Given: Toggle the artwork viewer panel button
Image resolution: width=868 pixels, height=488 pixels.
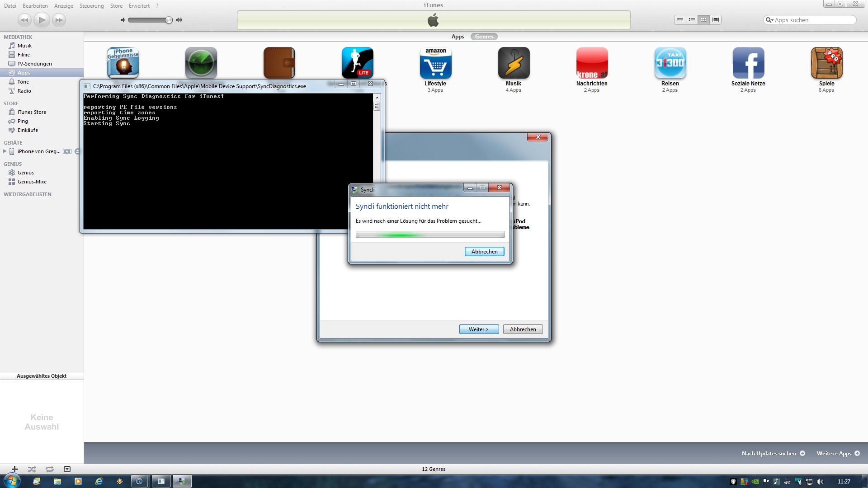Looking at the screenshot, I should pyautogui.click(x=67, y=469).
